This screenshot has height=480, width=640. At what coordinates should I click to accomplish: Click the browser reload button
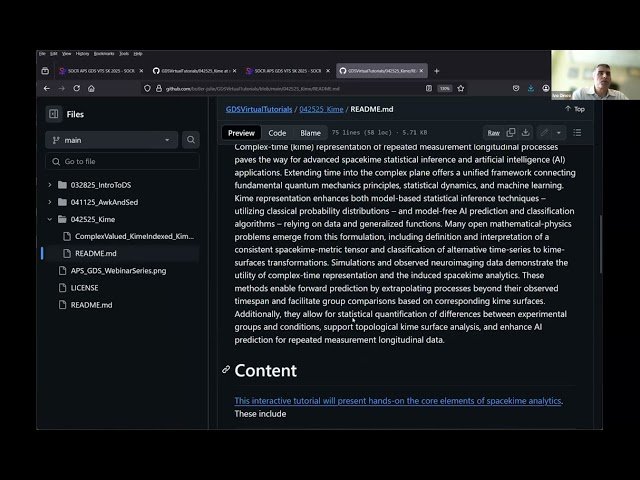(77, 88)
